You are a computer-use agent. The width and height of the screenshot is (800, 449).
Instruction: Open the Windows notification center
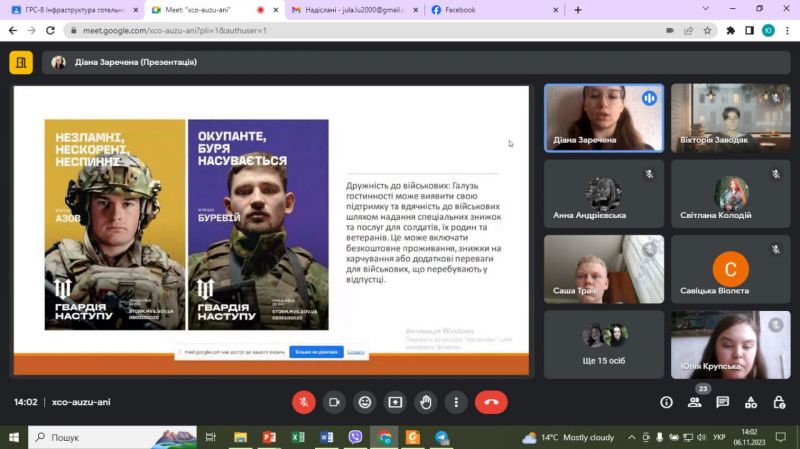(780, 437)
